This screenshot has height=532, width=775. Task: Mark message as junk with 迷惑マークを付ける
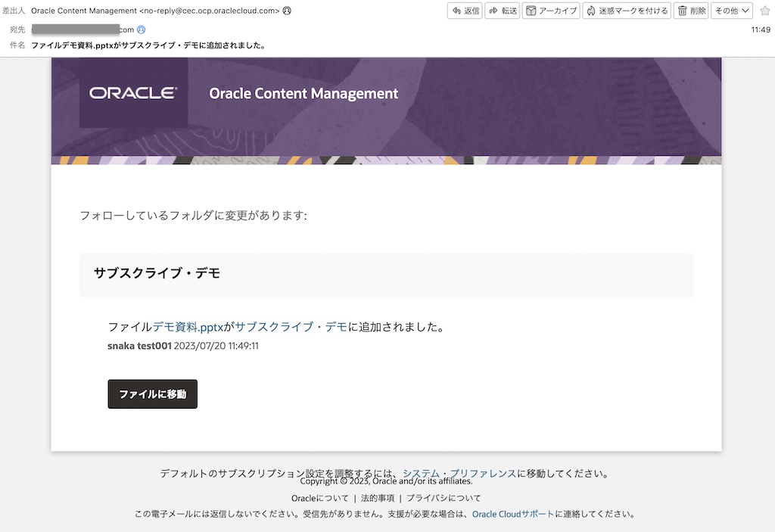[x=627, y=11]
